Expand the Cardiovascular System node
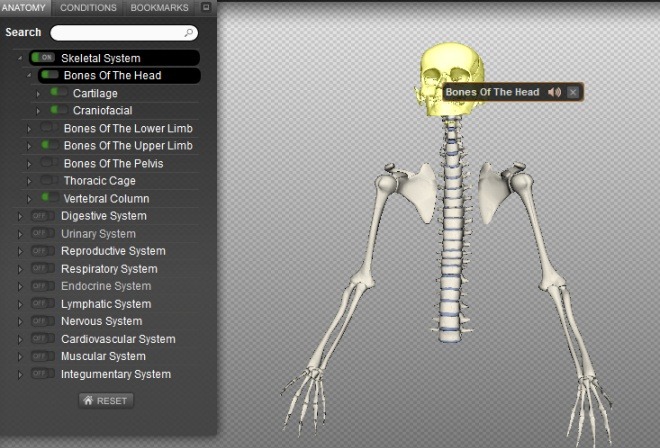This screenshot has height=448, width=660. 20,339
